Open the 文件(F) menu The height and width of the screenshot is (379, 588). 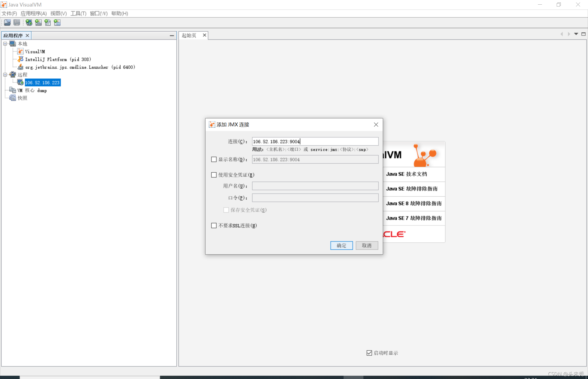pos(9,13)
